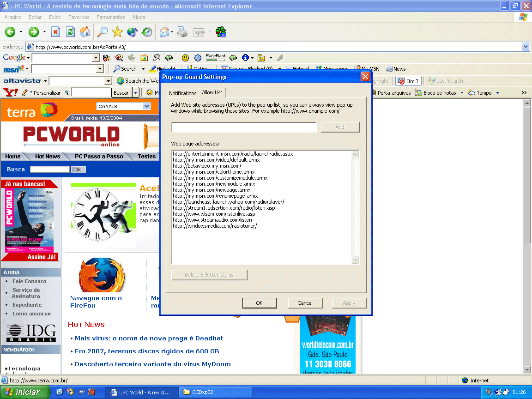The height and width of the screenshot is (399, 532).
Task: Click the Stop page loading icon
Action: point(55,32)
